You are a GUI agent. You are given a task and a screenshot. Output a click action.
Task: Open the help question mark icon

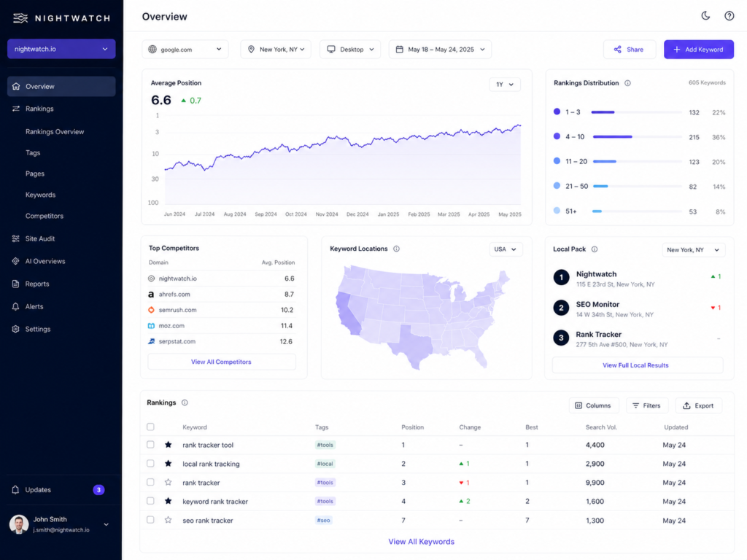729,16
